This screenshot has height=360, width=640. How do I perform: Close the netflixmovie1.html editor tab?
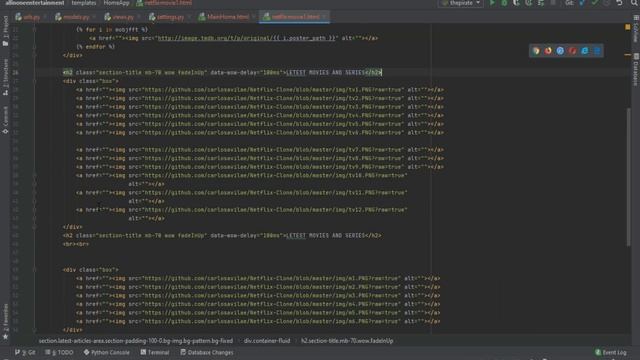325,17
